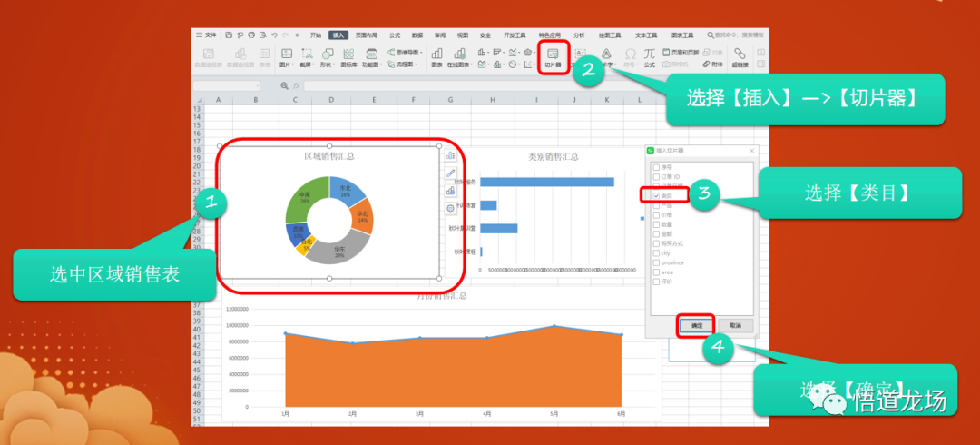The height and width of the screenshot is (445, 980).
Task: Open the 文件 file menu
Action: coord(206,35)
